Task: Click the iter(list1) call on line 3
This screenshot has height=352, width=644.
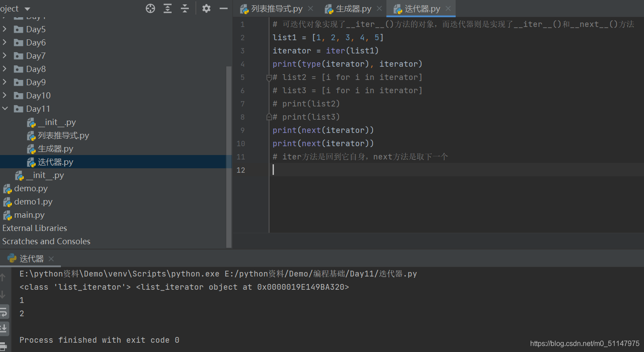Action: (x=352, y=51)
